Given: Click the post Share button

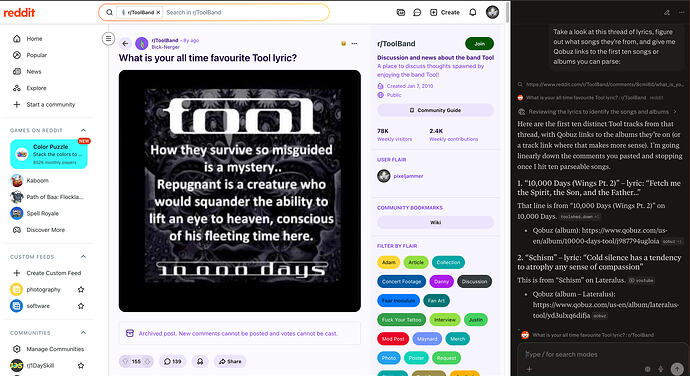Looking at the screenshot, I should point(230,361).
